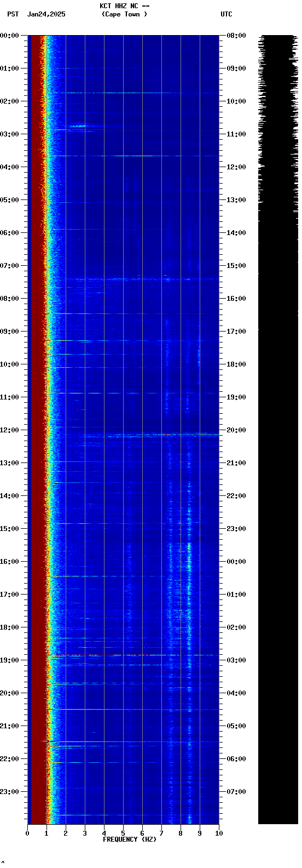Image resolution: width=302 pixels, height=868 pixels.
Task: Click the PST time label '23:00'
Action: [x=9, y=792]
